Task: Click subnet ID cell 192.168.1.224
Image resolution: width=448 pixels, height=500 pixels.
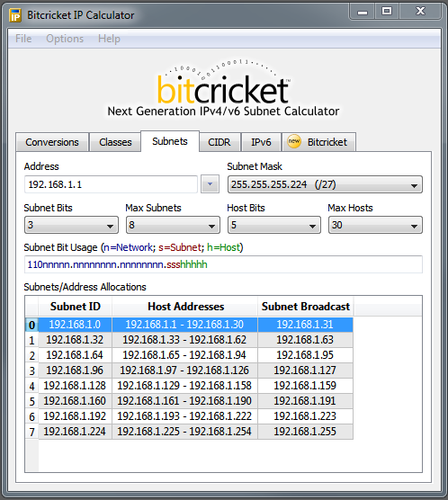Action: (75, 432)
